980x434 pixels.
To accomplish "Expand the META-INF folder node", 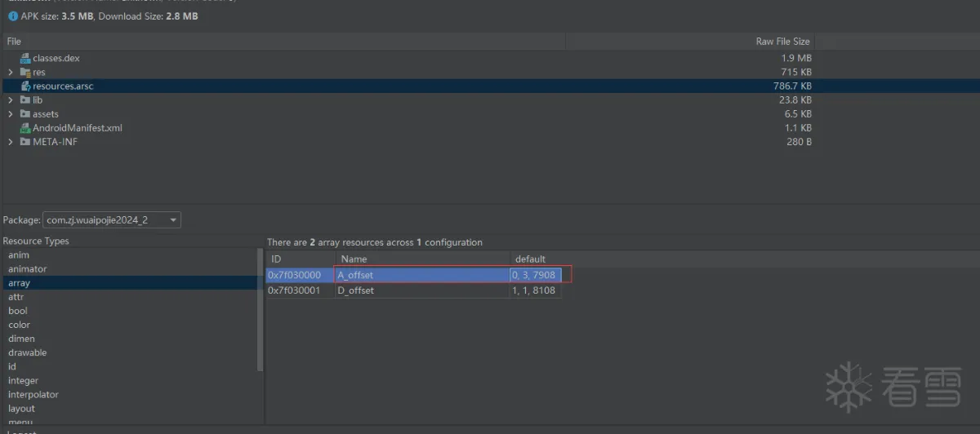I will (x=10, y=142).
